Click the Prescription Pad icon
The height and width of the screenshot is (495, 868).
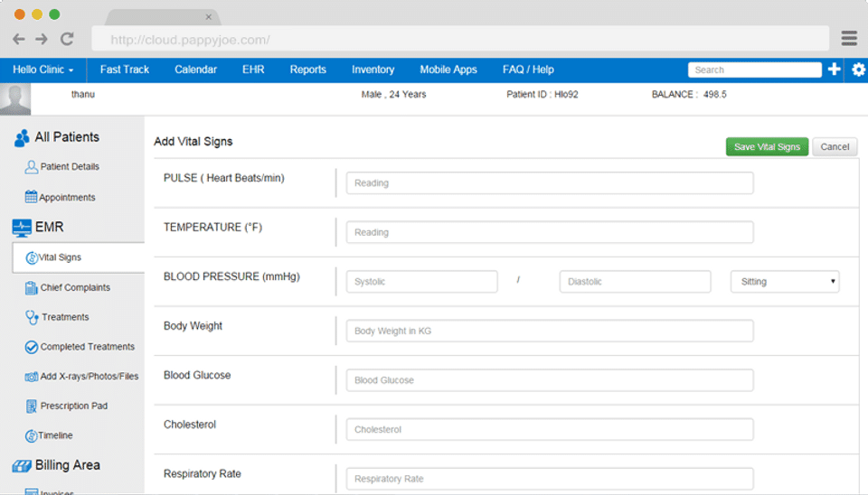31,406
